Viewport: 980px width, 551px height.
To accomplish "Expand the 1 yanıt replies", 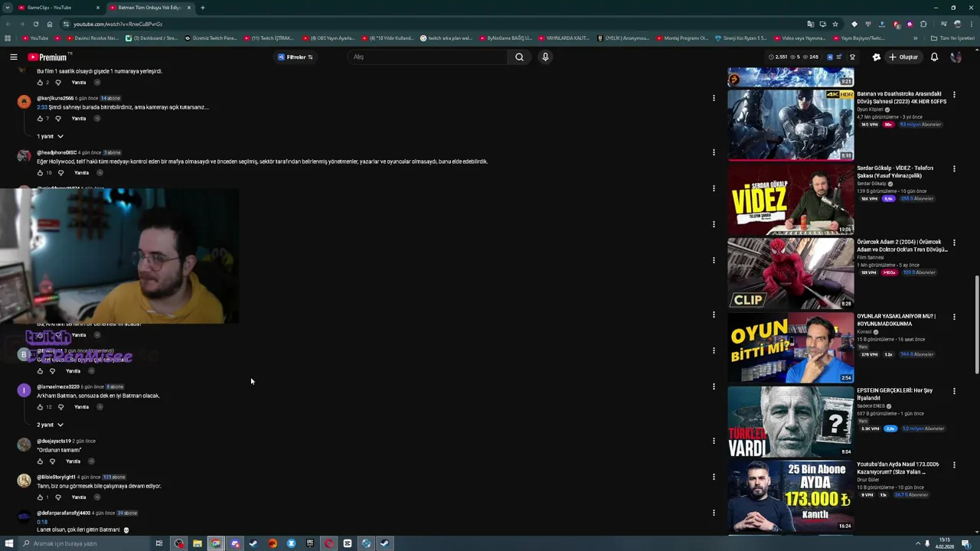I will tap(51, 136).
